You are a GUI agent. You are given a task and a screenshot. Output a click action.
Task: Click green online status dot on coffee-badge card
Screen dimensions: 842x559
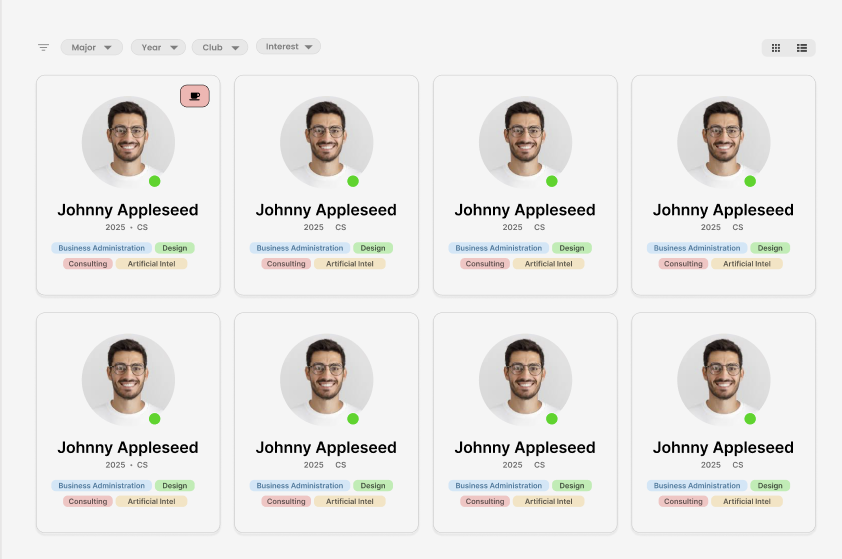pyautogui.click(x=155, y=182)
